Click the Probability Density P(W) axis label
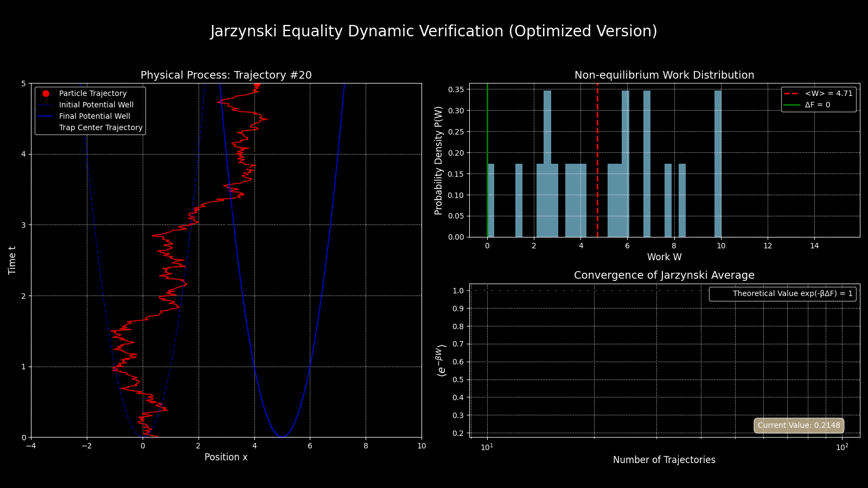Screen dimensions: 868x488 tap(439, 160)
